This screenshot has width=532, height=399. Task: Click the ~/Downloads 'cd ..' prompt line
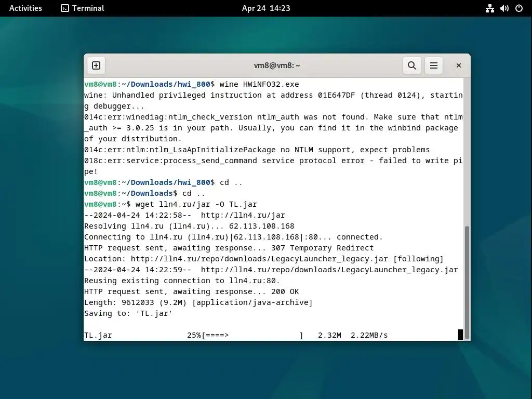pos(144,193)
